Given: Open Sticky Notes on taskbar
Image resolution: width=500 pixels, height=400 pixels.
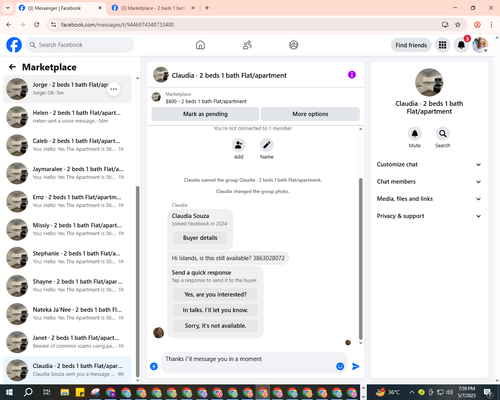Looking at the screenshot, I should [x=80, y=392].
